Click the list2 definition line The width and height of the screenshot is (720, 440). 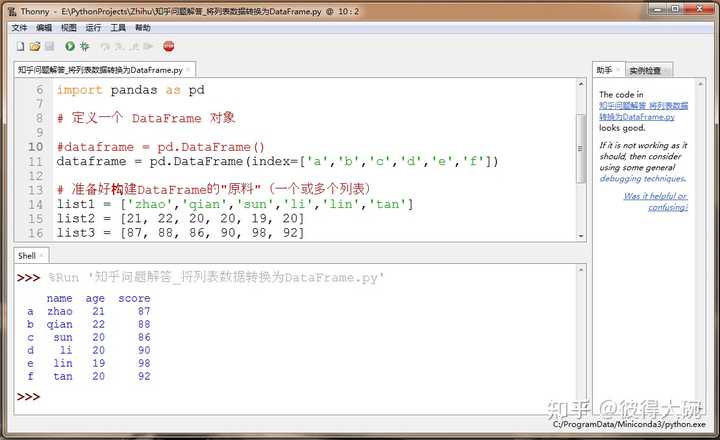(x=180, y=218)
